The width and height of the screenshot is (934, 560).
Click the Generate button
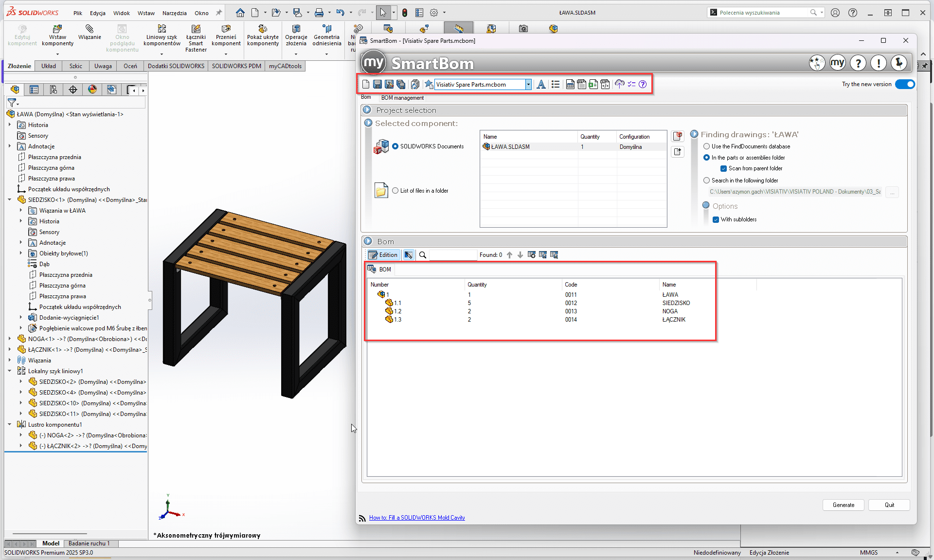(843, 505)
